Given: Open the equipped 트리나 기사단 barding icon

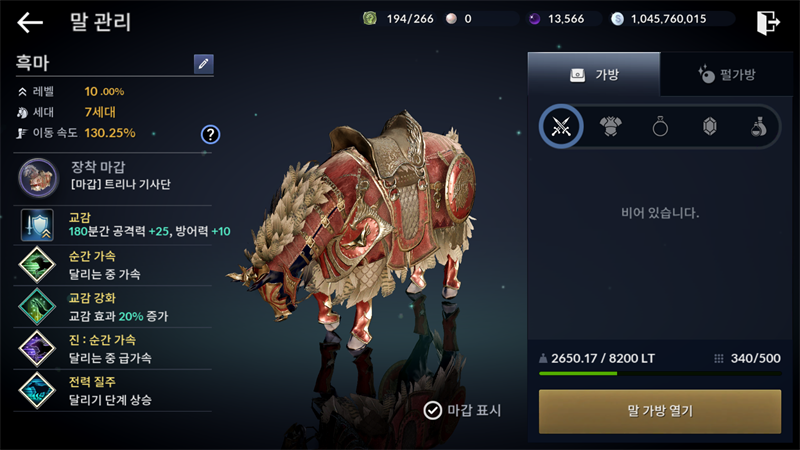Looking at the screenshot, I should coord(38,178).
